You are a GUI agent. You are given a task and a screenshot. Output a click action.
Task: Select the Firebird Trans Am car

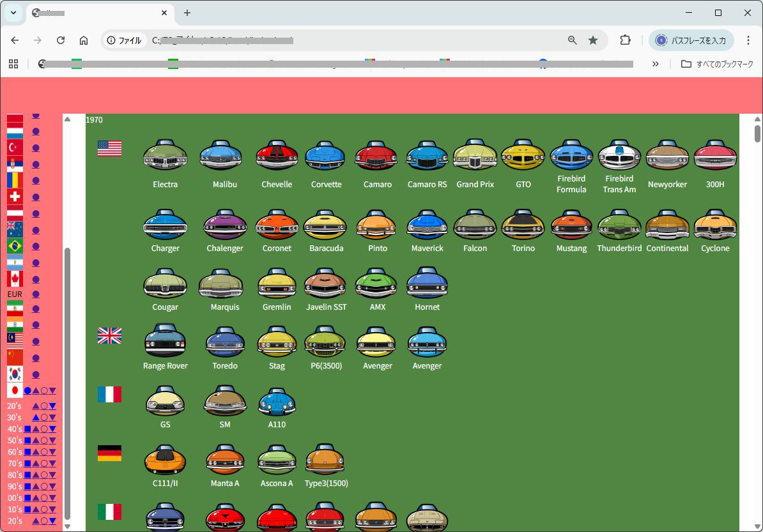click(x=619, y=156)
